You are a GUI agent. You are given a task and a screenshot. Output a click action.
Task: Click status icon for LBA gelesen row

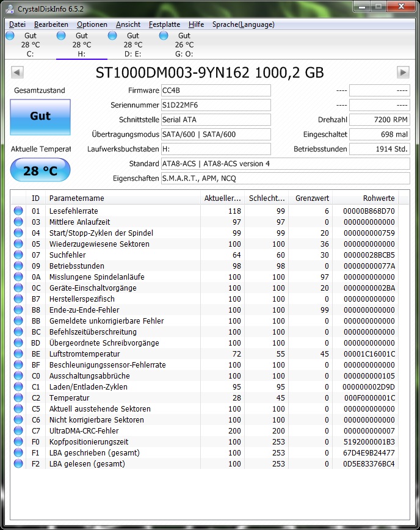(18, 463)
